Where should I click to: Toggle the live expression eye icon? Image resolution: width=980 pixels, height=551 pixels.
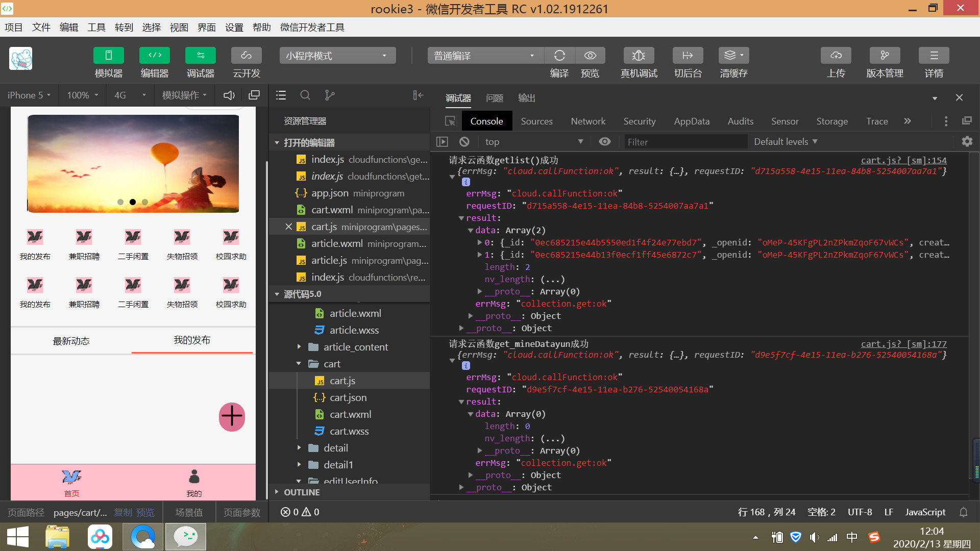(604, 142)
